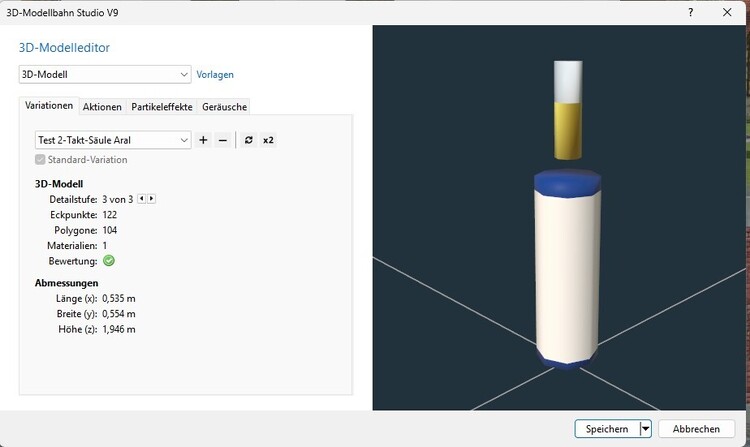Click the Detailstufe text 3 von 3
The height and width of the screenshot is (447, 750).
pyautogui.click(x=118, y=199)
